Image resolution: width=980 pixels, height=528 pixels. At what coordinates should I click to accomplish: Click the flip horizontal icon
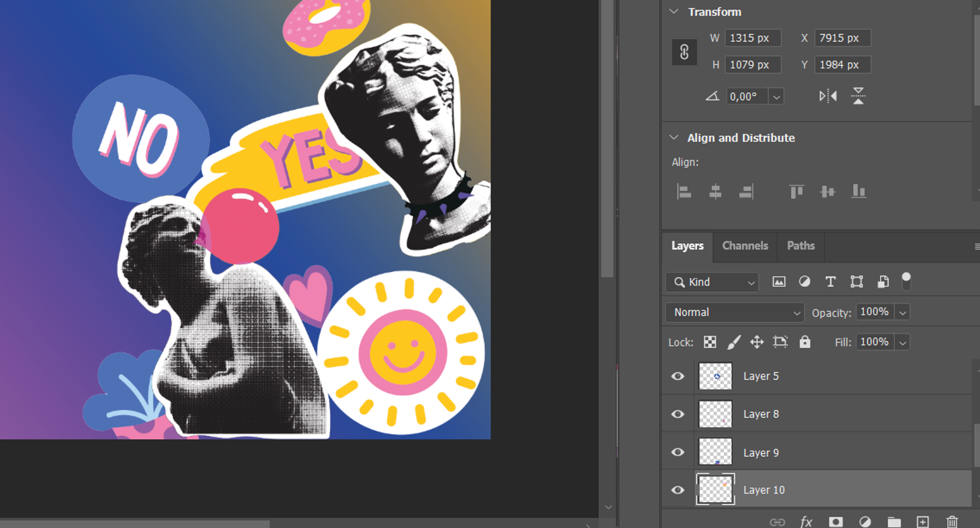(x=827, y=96)
